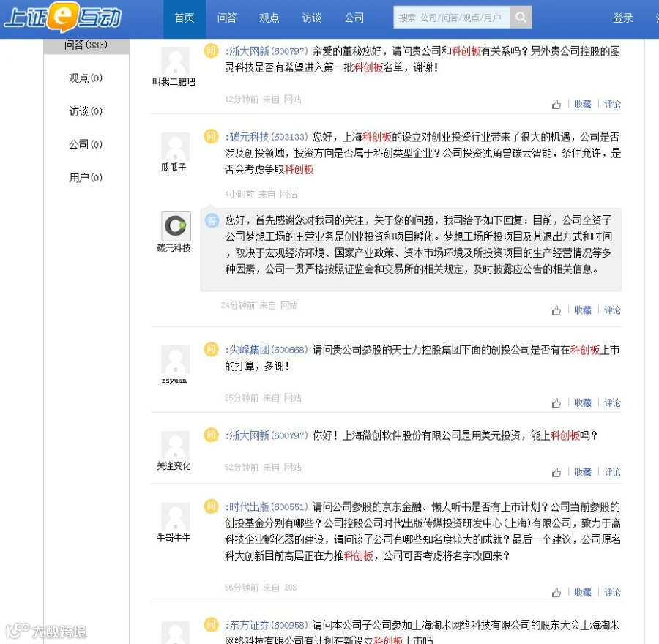This screenshot has width=659, height=644.
Task: Open 尖峰集团(600668) company link
Action: (x=268, y=350)
